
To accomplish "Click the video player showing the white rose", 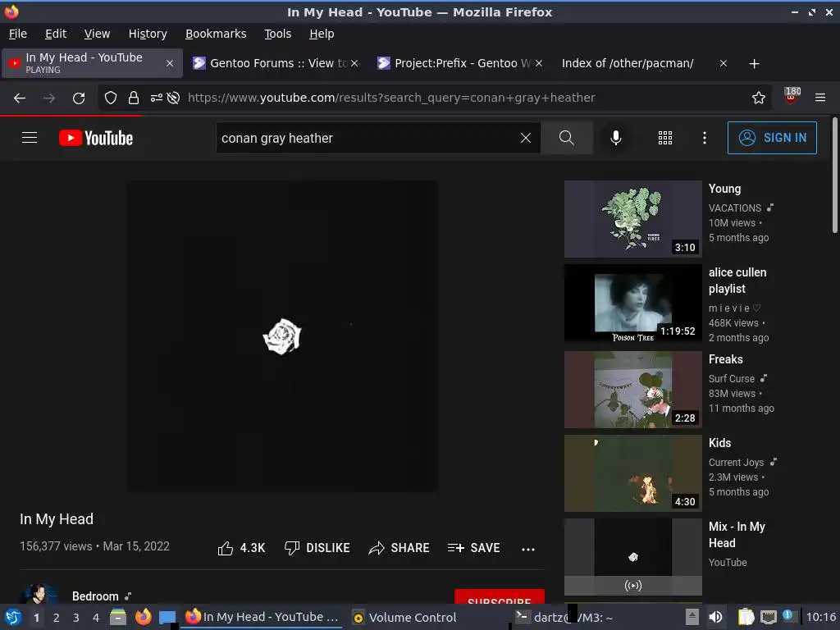I will pyautogui.click(x=282, y=336).
